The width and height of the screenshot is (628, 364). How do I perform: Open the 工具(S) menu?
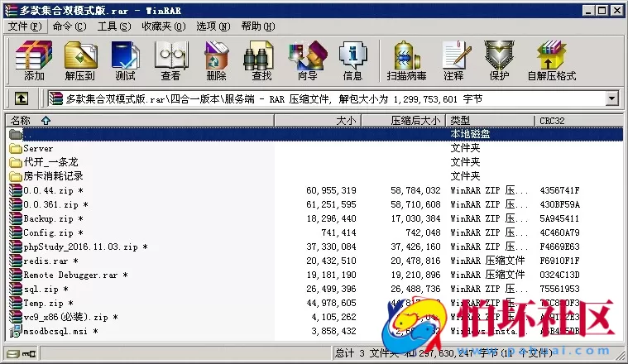click(114, 26)
